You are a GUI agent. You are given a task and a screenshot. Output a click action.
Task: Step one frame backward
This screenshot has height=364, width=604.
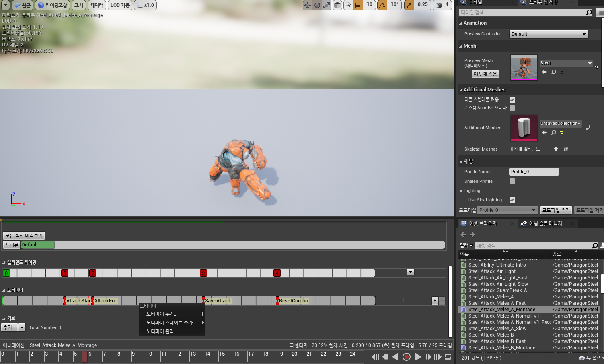[385, 357]
